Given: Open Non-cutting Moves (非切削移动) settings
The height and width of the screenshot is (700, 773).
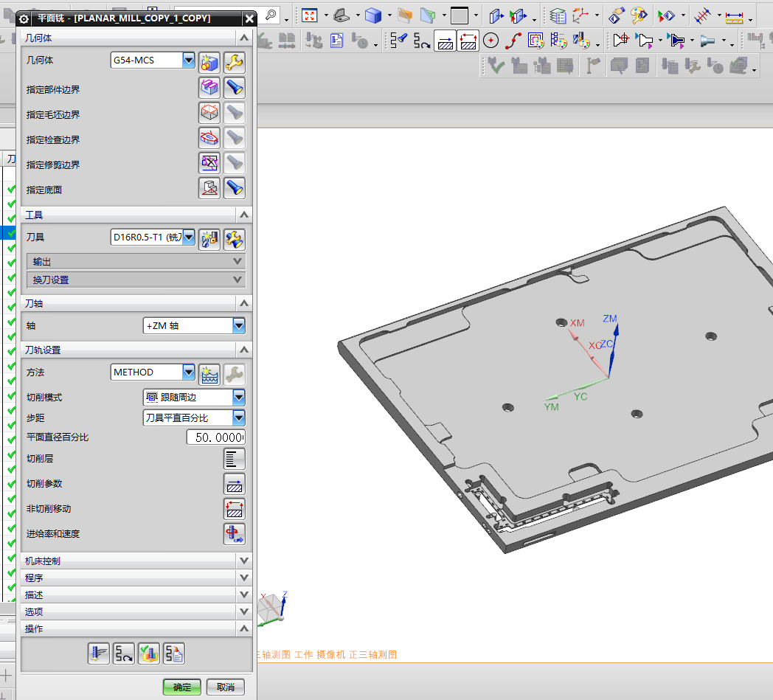Looking at the screenshot, I should (235, 509).
